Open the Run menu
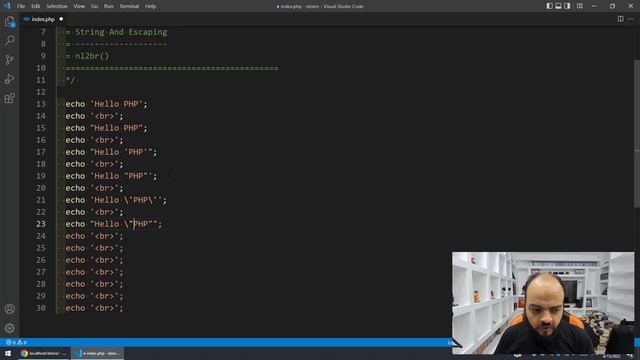This screenshot has width=640, height=360. click(109, 6)
